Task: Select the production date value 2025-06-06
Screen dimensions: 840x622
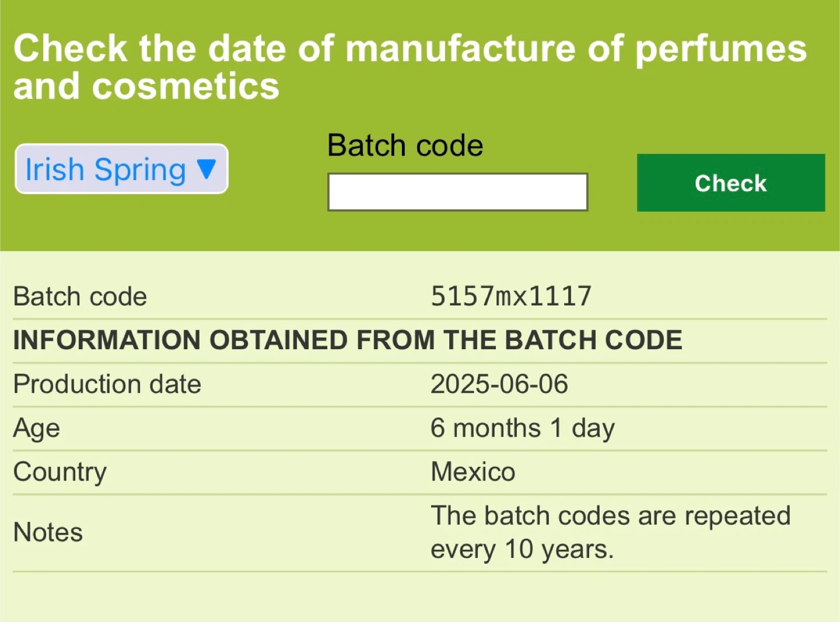Action: [x=499, y=384]
